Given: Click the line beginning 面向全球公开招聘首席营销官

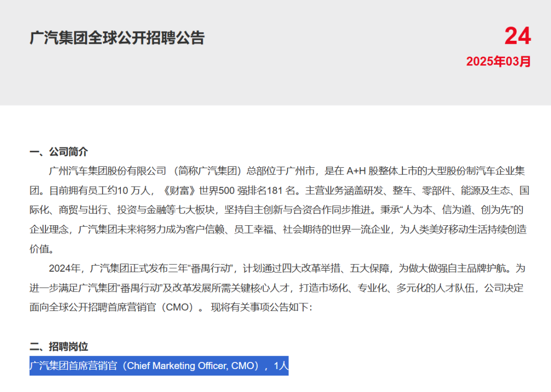Looking at the screenshot, I should tap(171, 307).
